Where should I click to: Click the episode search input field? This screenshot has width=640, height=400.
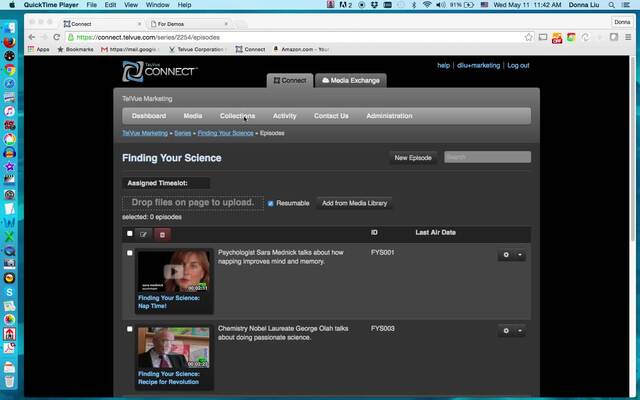click(487, 158)
